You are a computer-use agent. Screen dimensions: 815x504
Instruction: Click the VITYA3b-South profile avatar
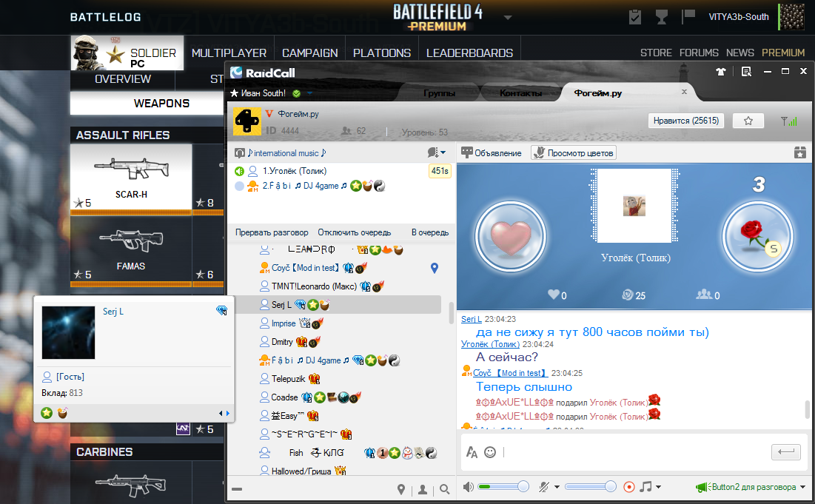point(792,16)
